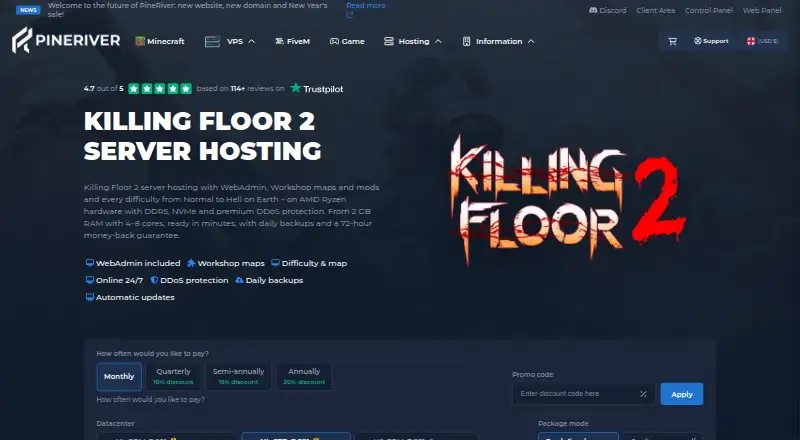The height and width of the screenshot is (440, 800).
Task: Open the shopping cart icon
Action: pos(672,41)
